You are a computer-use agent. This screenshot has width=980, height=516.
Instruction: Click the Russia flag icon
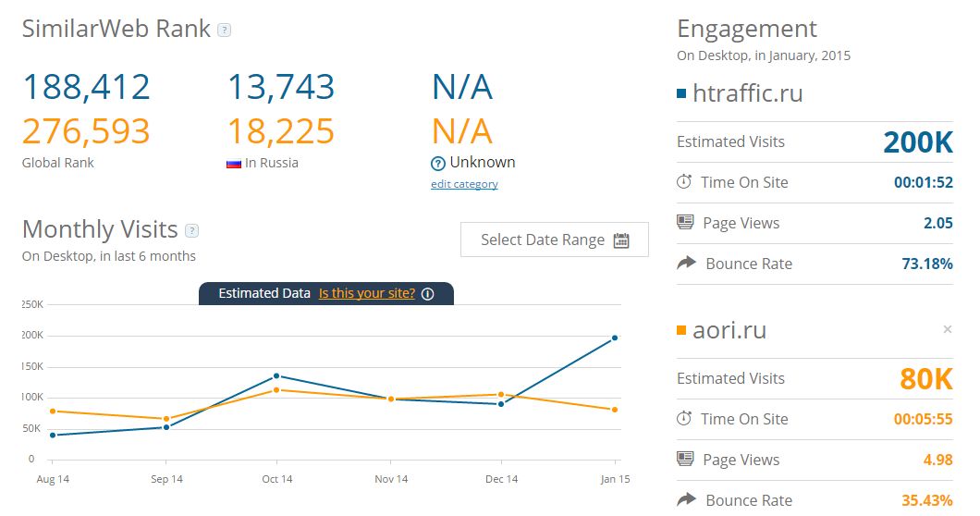point(234,164)
